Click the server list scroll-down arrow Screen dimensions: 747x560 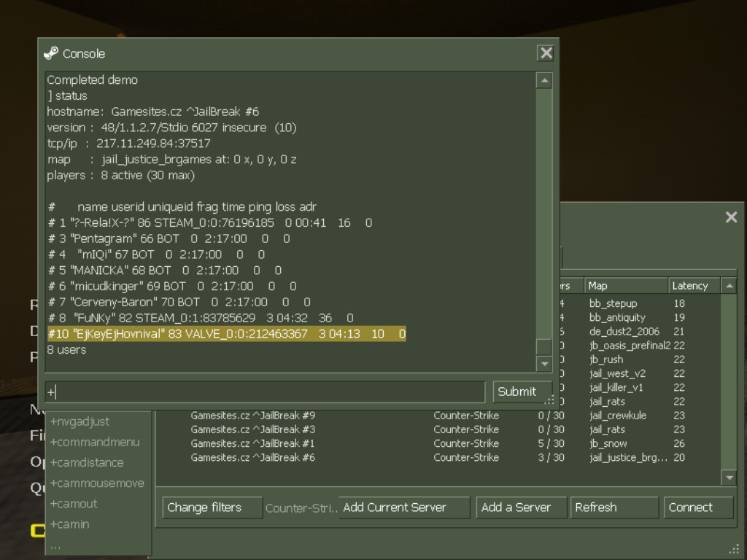(729, 478)
